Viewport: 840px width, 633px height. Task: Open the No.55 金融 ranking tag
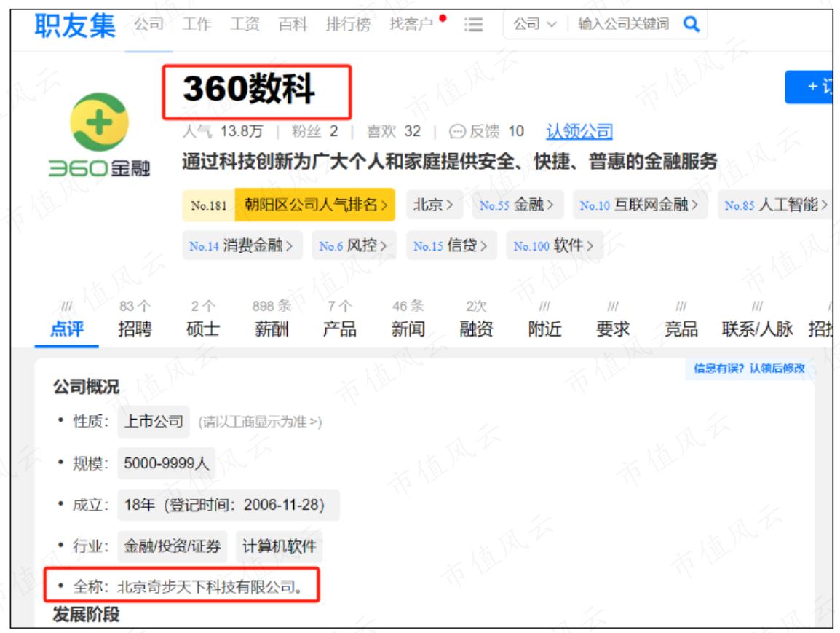point(518,205)
